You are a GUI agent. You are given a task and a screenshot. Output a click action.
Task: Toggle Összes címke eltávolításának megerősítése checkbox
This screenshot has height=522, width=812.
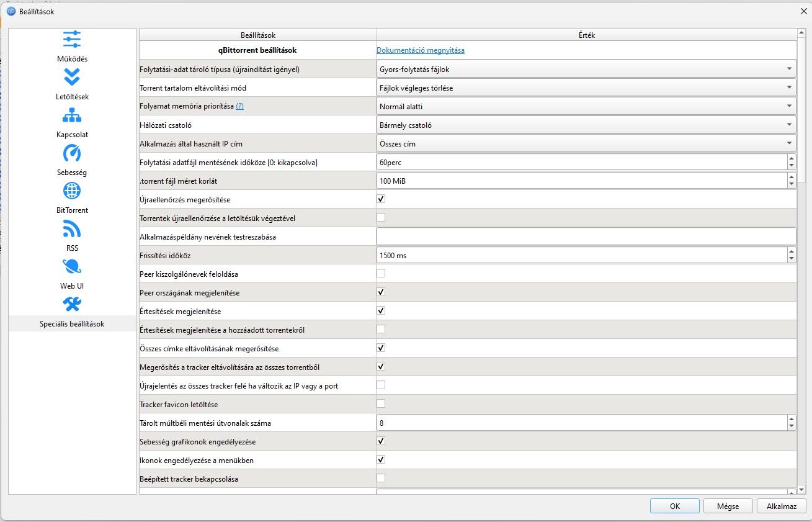point(381,348)
